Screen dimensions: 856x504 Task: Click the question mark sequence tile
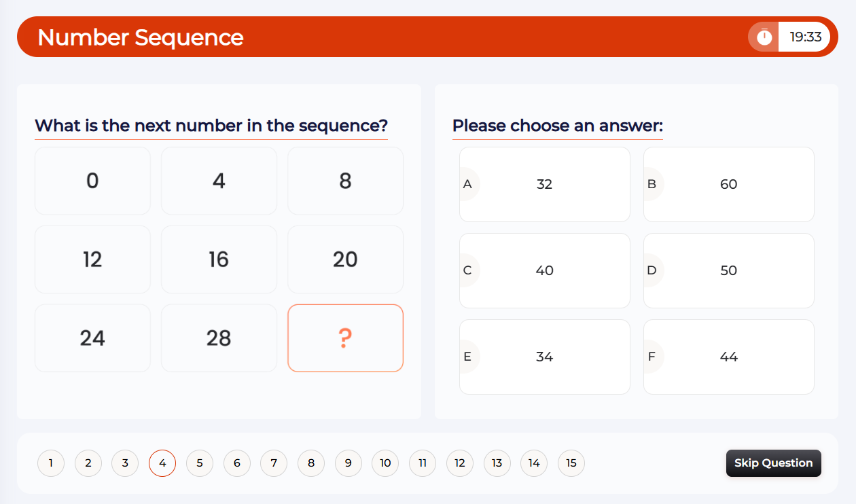[x=345, y=338]
